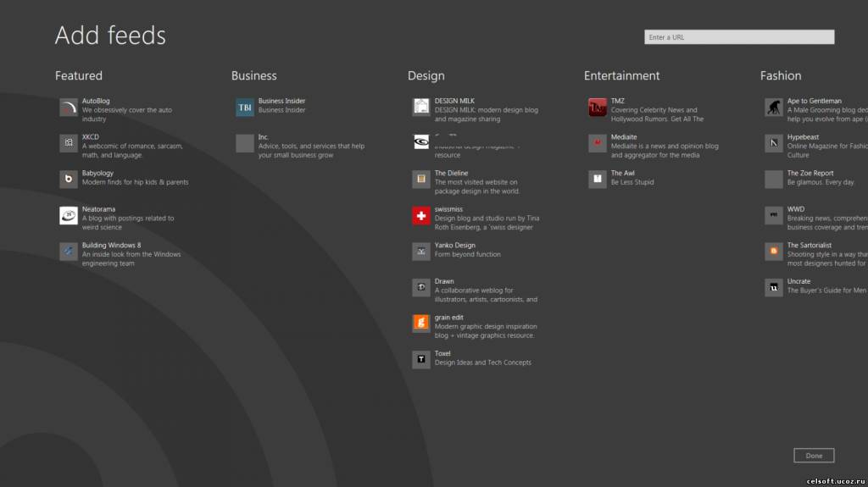This screenshot has height=487, width=868.
Task: Click the Hypebeast feed title
Action: (x=803, y=136)
